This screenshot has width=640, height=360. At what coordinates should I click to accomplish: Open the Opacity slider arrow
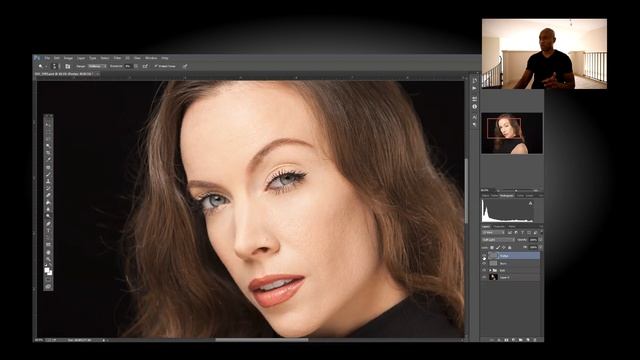point(540,240)
